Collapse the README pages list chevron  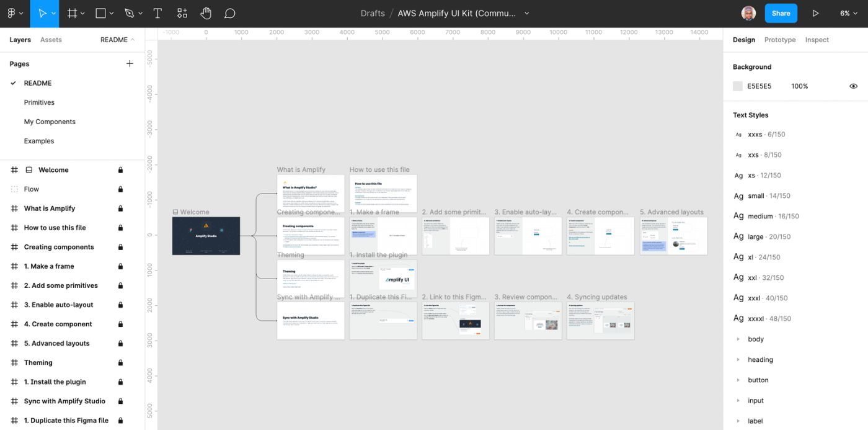pos(132,40)
